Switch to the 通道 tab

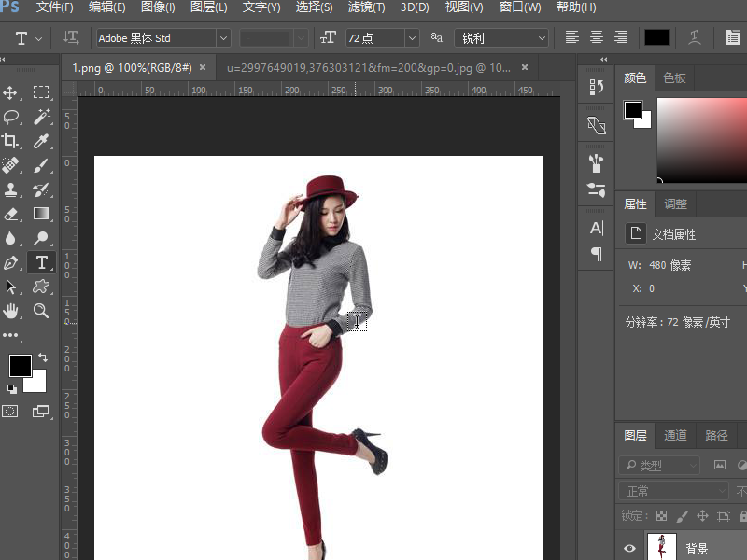pyautogui.click(x=675, y=435)
